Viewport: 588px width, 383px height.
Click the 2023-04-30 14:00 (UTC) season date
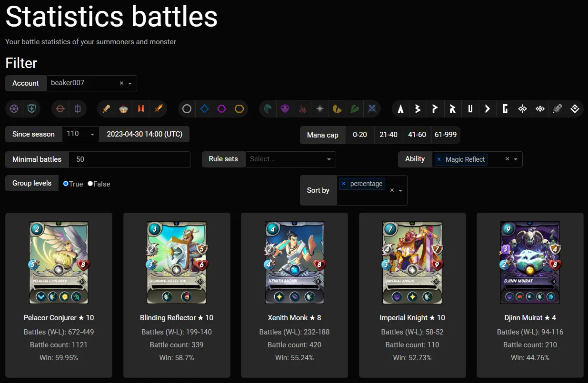click(x=144, y=134)
